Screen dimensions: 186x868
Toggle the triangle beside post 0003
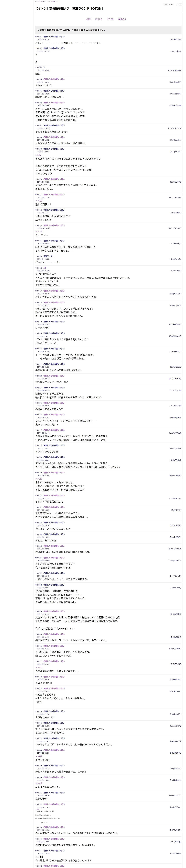(x=36, y=68)
